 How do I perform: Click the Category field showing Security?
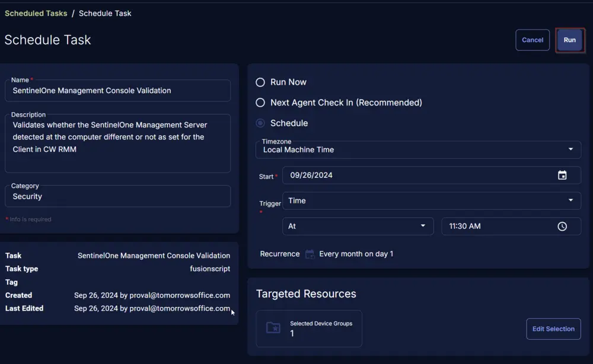pyautogui.click(x=117, y=196)
